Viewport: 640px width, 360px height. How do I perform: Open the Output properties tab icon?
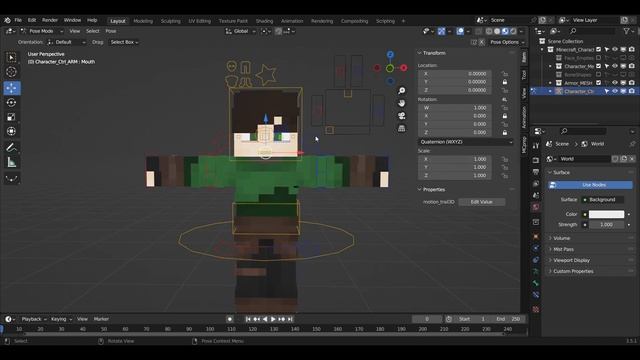pos(536,172)
